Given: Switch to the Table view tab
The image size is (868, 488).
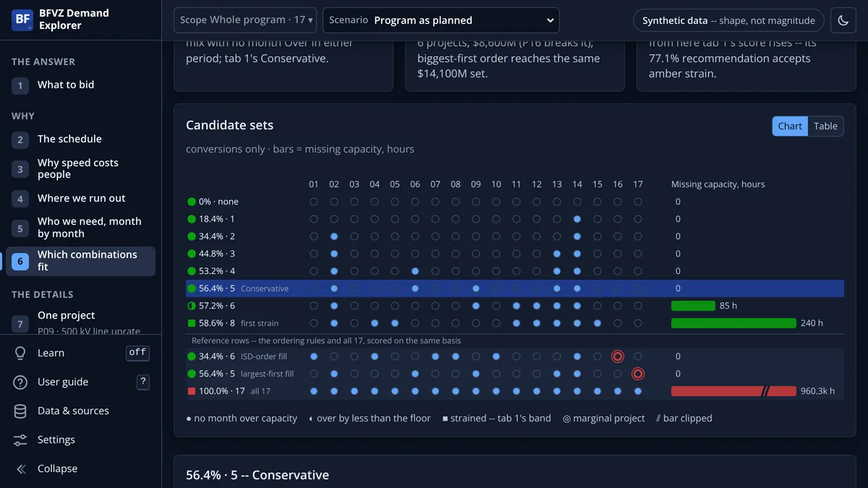Looking at the screenshot, I should tap(825, 126).
